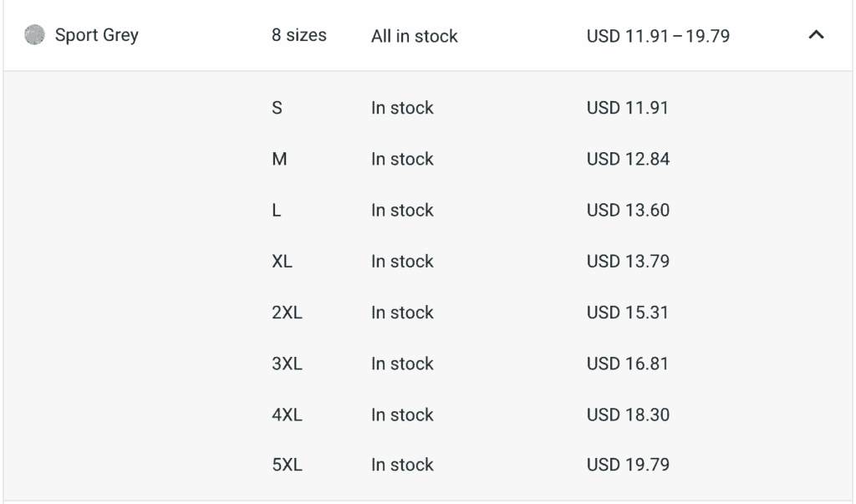Select the Sport Grey color label
Screen dimensions: 856x504
pyautogui.click(x=97, y=35)
